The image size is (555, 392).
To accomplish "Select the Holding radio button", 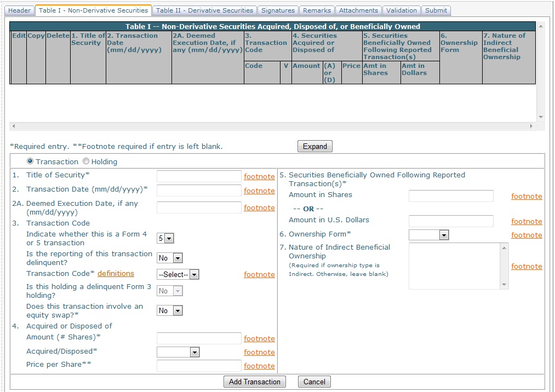I will point(86,162).
